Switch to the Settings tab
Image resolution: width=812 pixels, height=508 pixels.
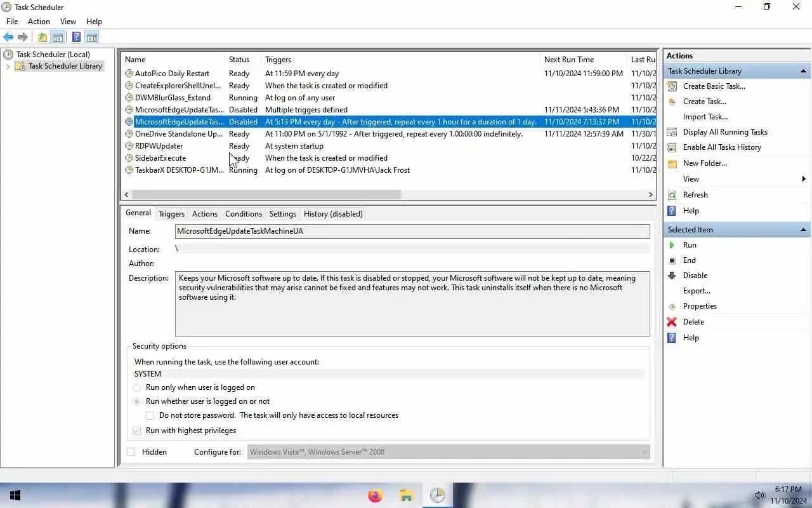click(x=283, y=214)
